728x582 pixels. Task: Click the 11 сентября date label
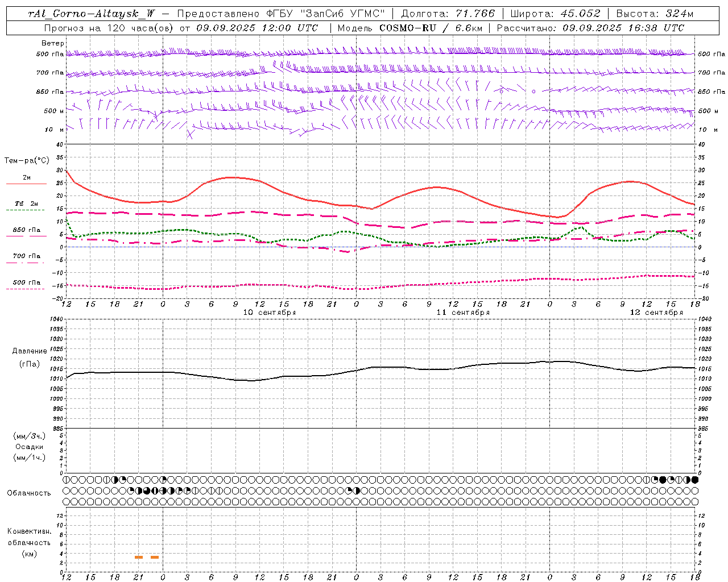tap(463, 313)
